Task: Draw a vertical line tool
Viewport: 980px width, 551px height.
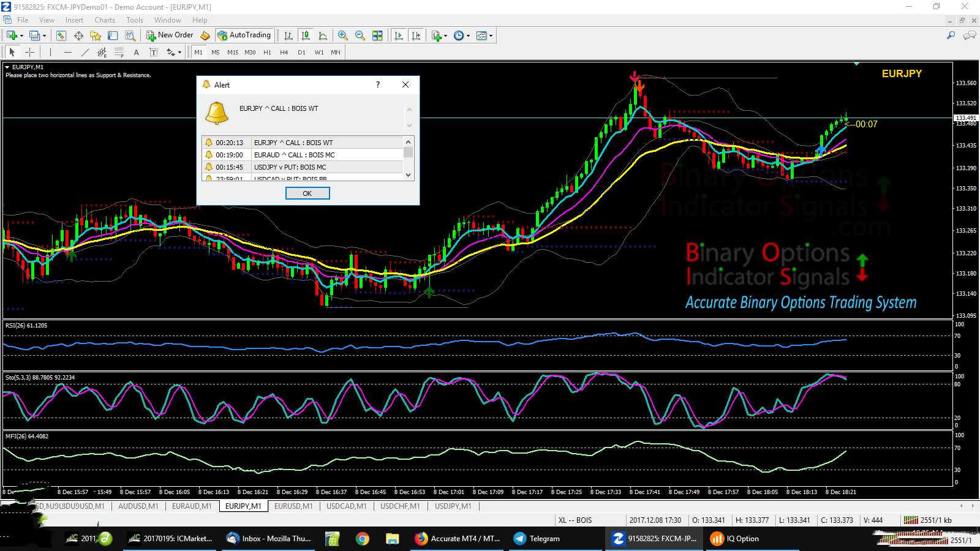Action: click(x=50, y=52)
